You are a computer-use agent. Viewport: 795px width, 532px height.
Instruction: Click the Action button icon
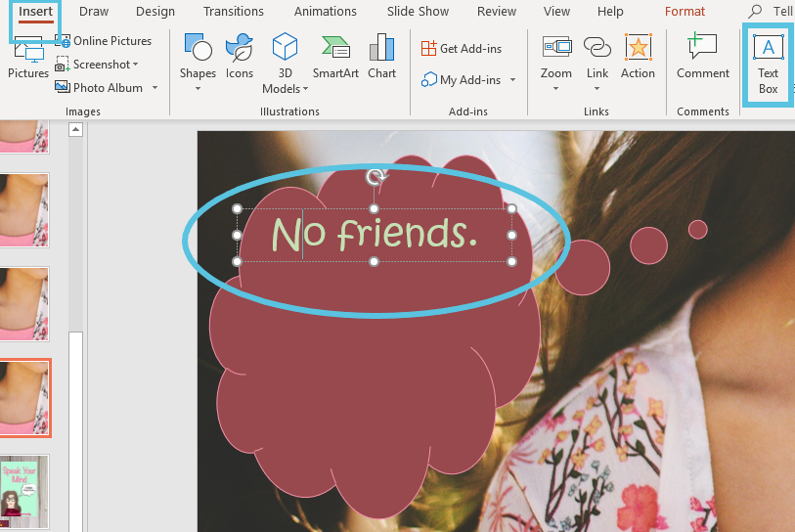[638, 57]
